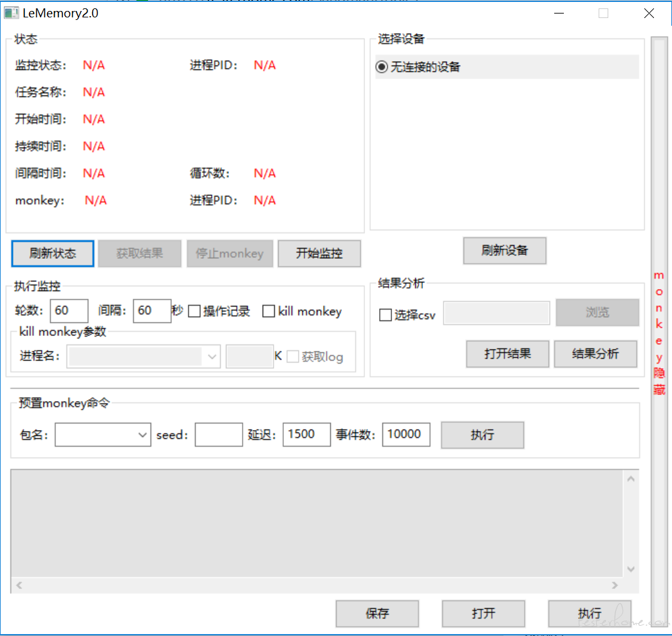Click the 监控状态 N/A value
672x636 pixels.
coord(94,65)
